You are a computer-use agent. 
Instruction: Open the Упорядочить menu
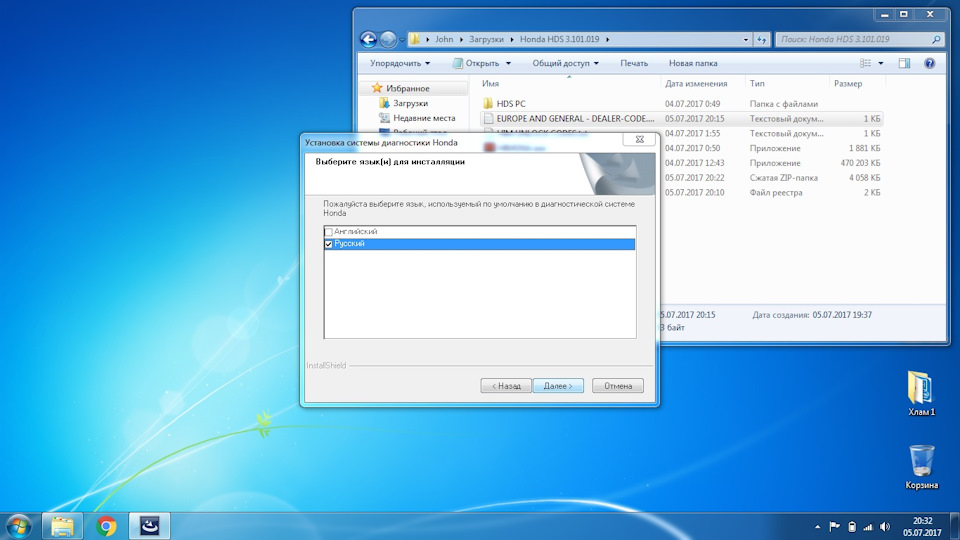pos(400,63)
